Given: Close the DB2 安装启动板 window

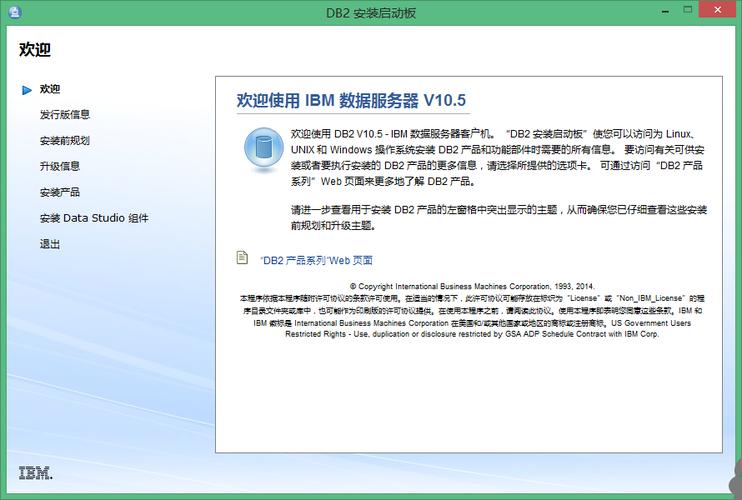Looking at the screenshot, I should pyautogui.click(x=717, y=10).
